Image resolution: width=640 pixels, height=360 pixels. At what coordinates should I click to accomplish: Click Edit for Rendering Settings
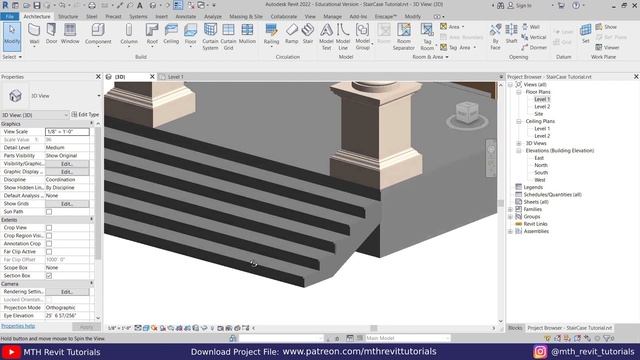[x=67, y=292]
